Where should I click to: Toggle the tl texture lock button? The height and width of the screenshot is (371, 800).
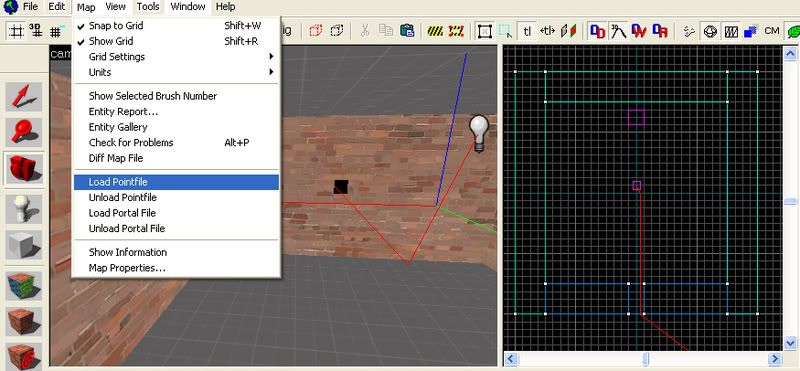point(527,31)
